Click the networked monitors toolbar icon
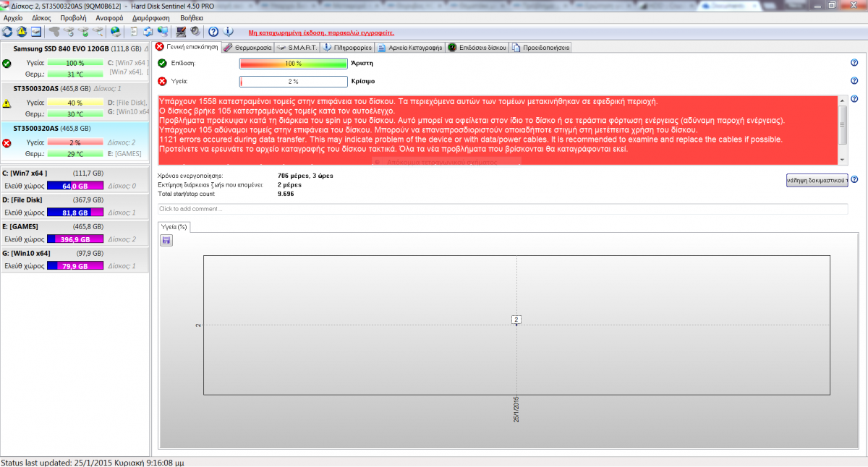Viewport: 868px width, 467px height. pos(163,32)
